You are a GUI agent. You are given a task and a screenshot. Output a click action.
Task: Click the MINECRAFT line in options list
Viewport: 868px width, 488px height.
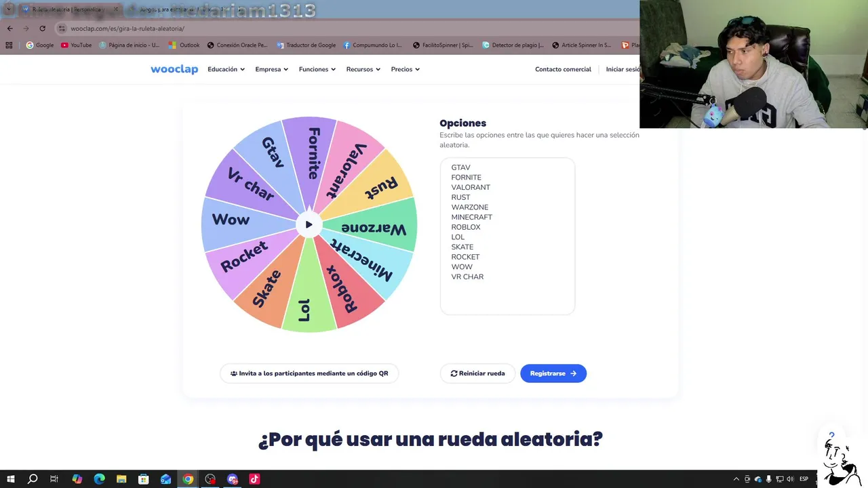pyautogui.click(x=471, y=217)
